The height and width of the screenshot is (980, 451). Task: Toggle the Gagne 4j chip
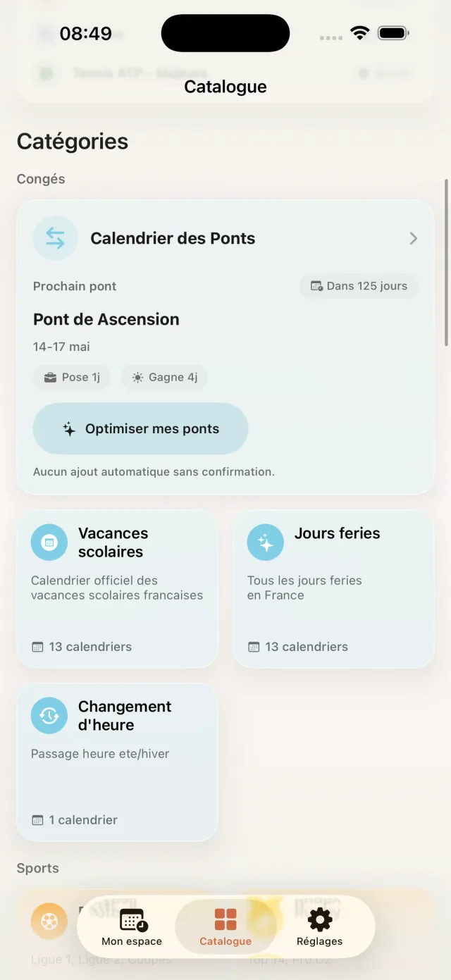[x=164, y=377]
